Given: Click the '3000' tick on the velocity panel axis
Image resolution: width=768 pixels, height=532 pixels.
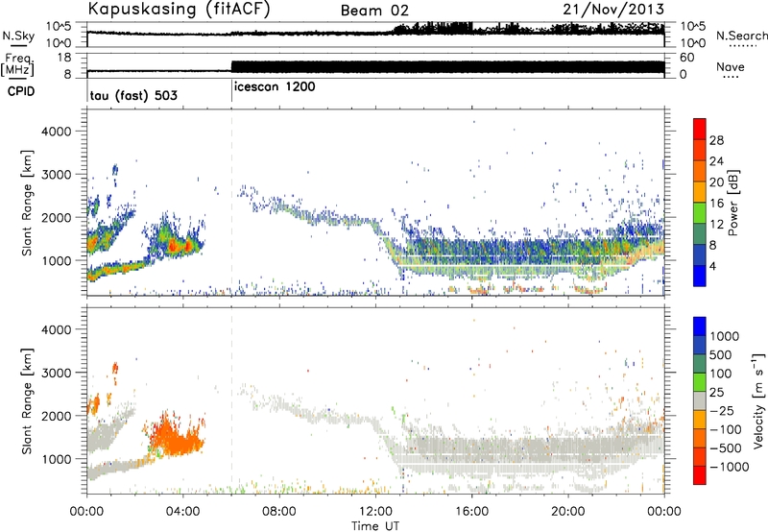Looking at the screenshot, I should pos(57,373).
